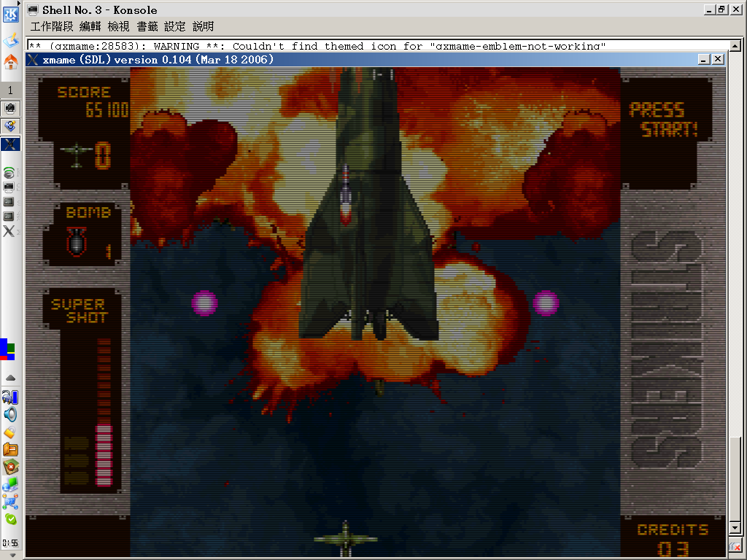747x560 pixels.
Task: Open the pencil-and-paper icon in the panel
Action: (x=10, y=39)
